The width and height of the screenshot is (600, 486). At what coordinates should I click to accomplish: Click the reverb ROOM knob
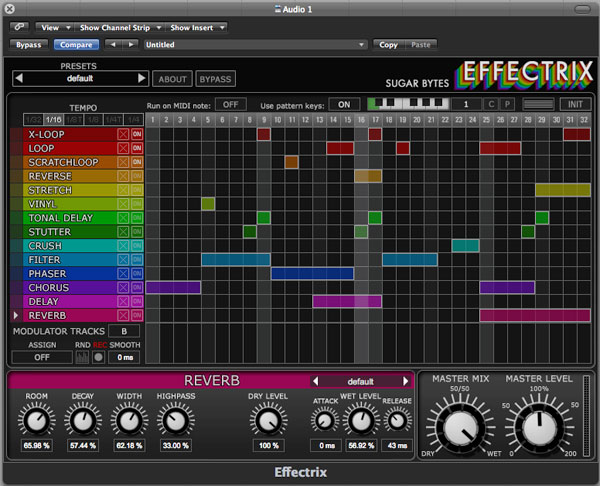(x=36, y=421)
